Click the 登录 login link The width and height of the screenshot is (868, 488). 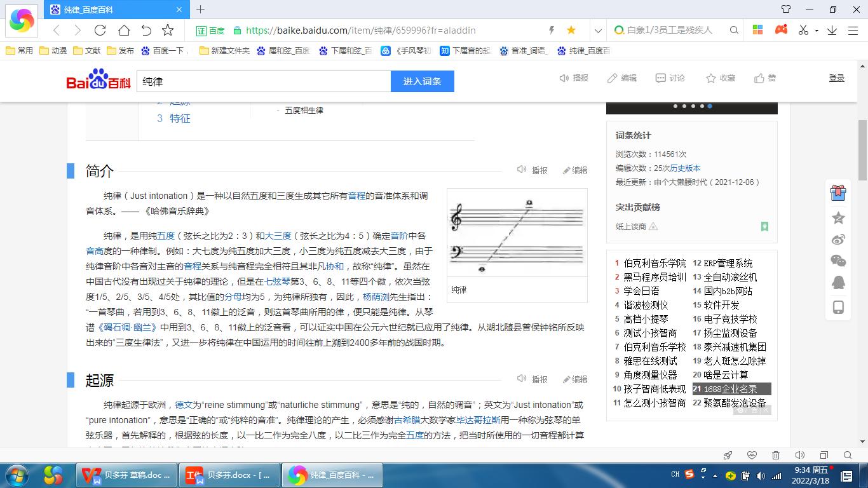[x=836, y=78]
